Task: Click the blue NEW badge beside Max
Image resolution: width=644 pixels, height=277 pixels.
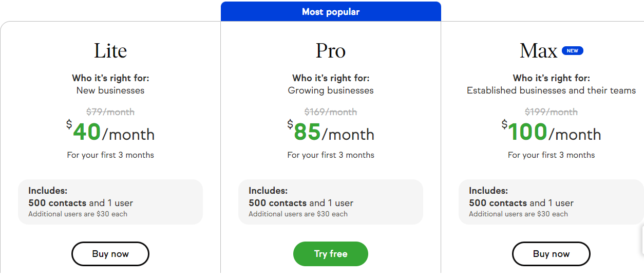Action: 573,51
